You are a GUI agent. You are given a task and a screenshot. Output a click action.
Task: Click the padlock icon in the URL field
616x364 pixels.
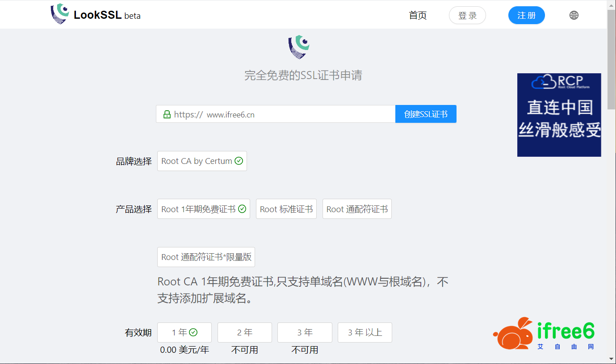coord(167,114)
